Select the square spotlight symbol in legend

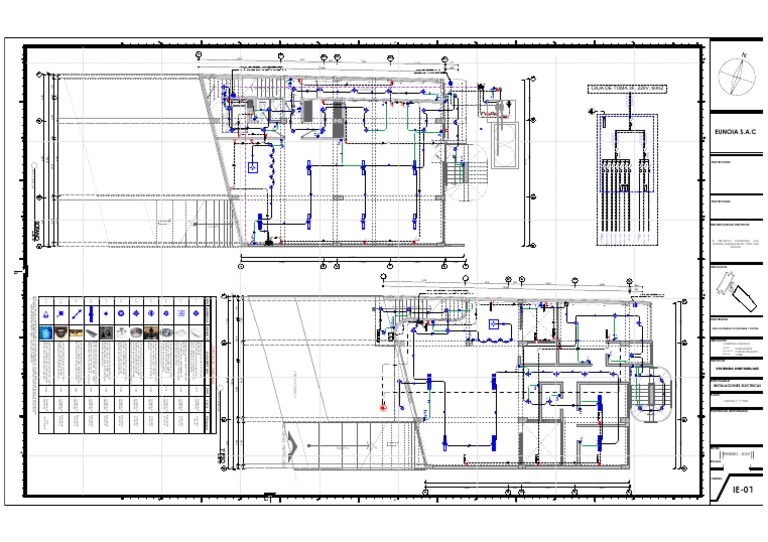61,314
